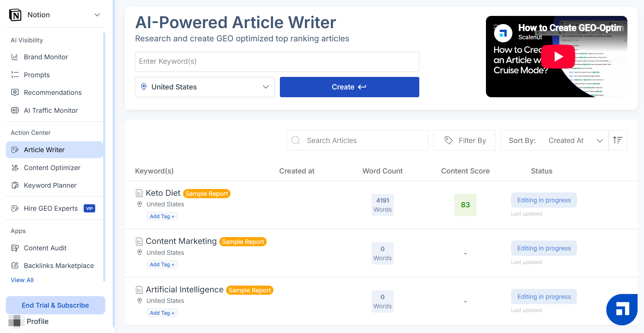
Task: Click Add Tag for Content Marketing
Action: click(x=162, y=265)
